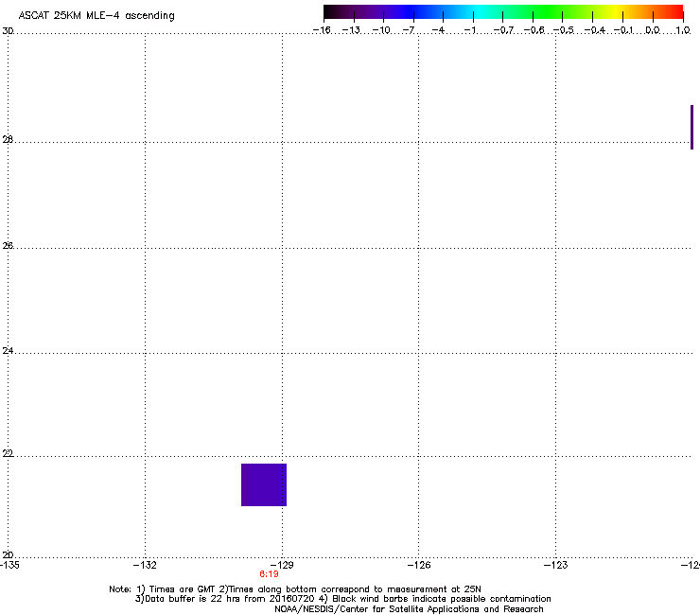
Task: Click the colorbar label "1.0"
Action: (x=683, y=30)
